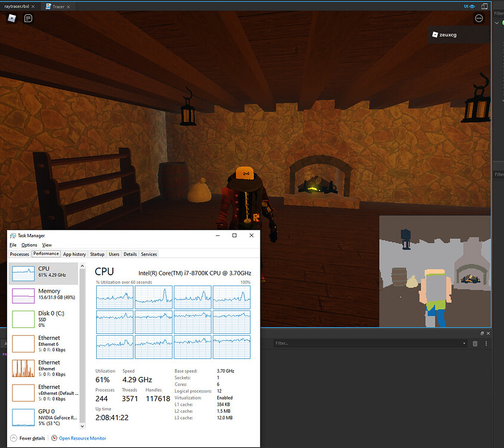Toggle the UI visibility eye icon
This screenshot has width=504, height=448.
point(471,6)
